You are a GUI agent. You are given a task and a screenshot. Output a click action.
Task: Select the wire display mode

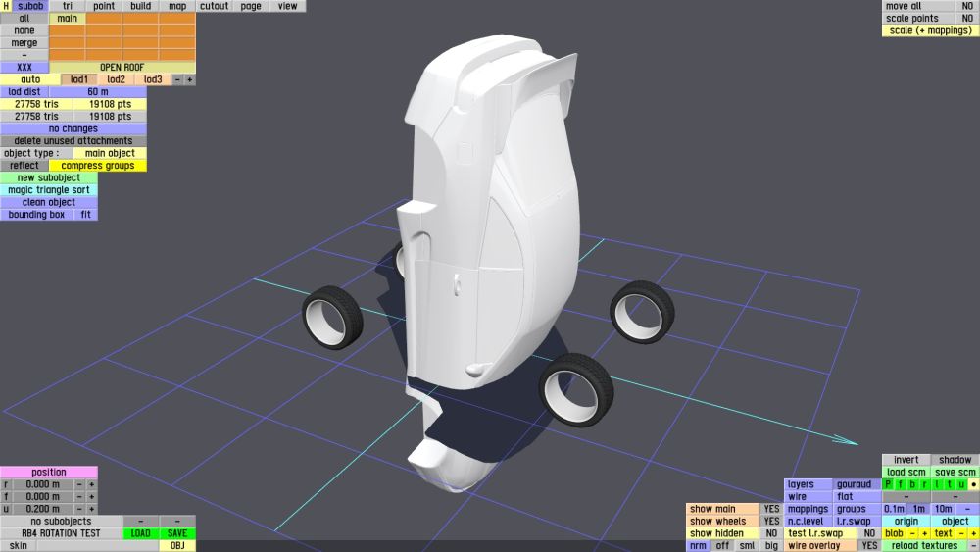(808, 496)
